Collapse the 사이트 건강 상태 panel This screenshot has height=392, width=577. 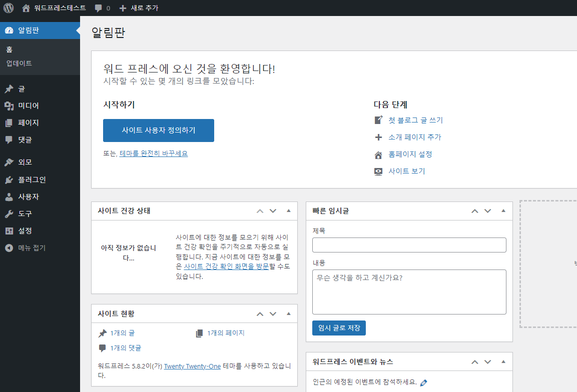coord(288,211)
